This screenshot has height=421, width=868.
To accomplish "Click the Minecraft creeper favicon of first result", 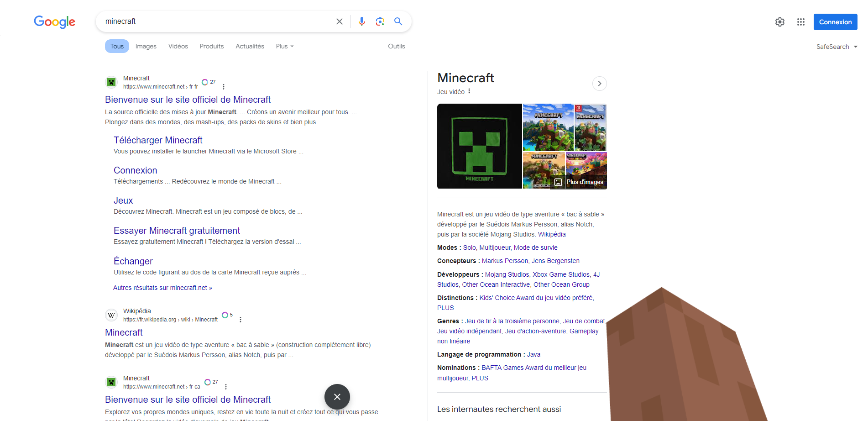I will 111,82.
